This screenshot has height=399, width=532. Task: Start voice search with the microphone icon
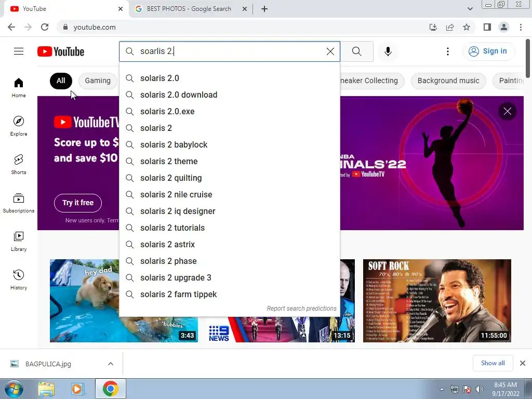[x=388, y=51]
